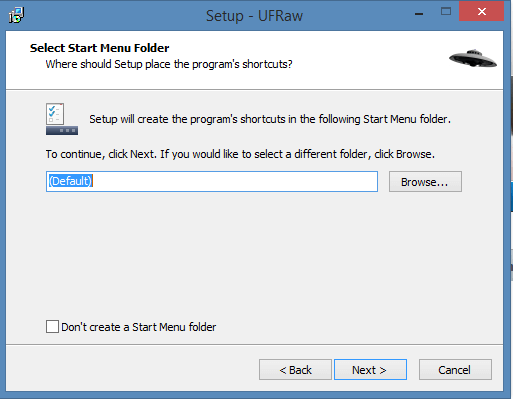Go back with the < Back button
Viewport: 513px width, 399px height.
295,370
